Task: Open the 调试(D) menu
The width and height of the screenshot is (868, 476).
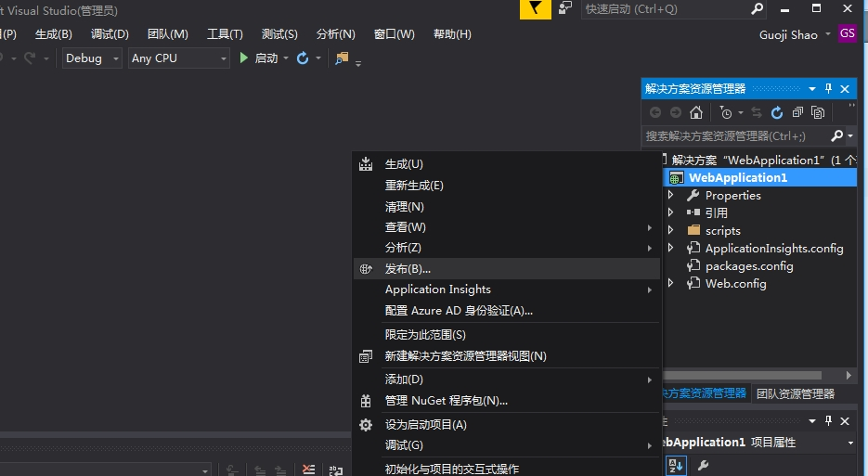Action: tap(110, 34)
